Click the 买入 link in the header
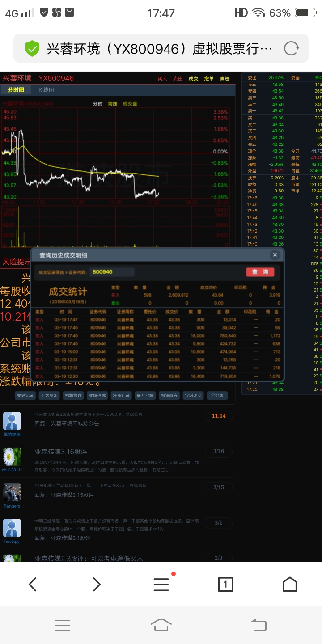Screen dimensions: 322x644 (x=162, y=79)
